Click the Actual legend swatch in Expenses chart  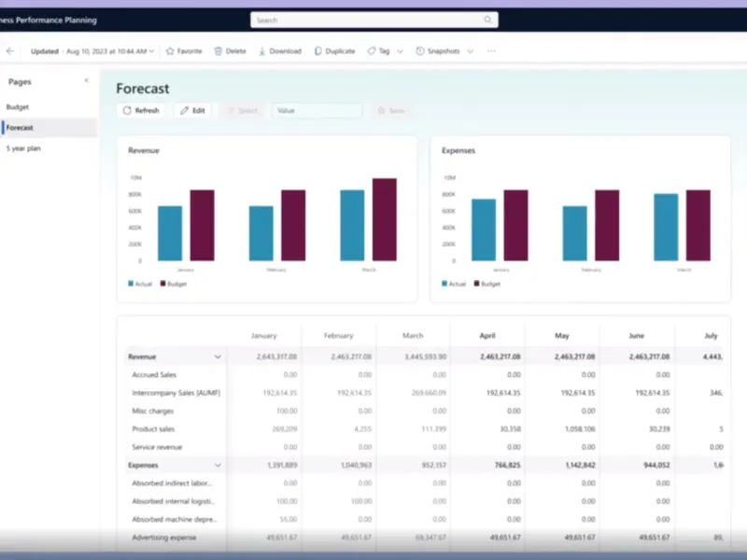pos(444,283)
